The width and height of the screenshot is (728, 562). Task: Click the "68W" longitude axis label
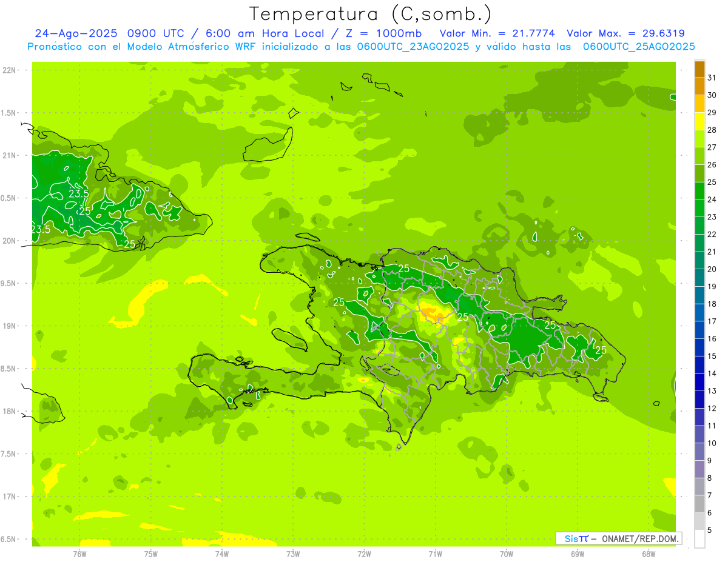click(x=649, y=554)
